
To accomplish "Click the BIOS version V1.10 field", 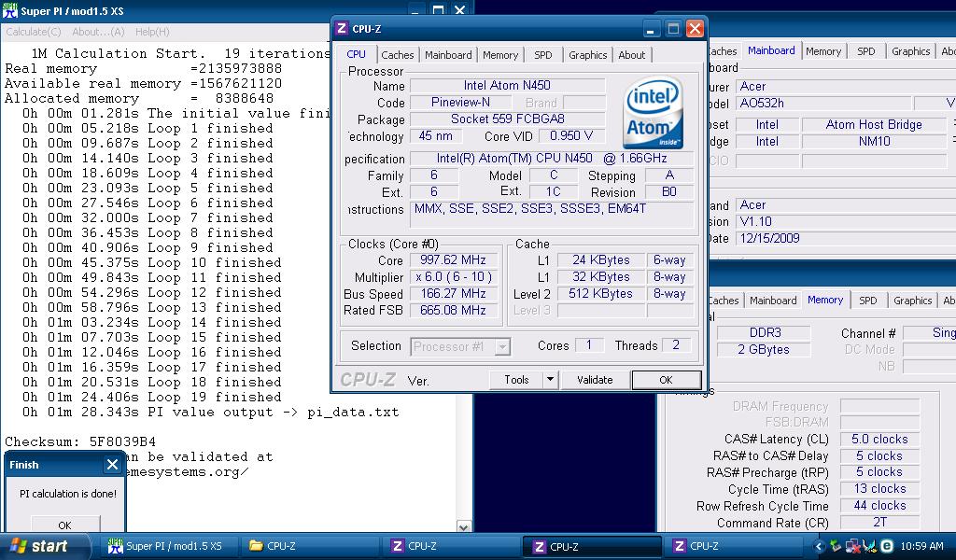I will tap(846, 222).
